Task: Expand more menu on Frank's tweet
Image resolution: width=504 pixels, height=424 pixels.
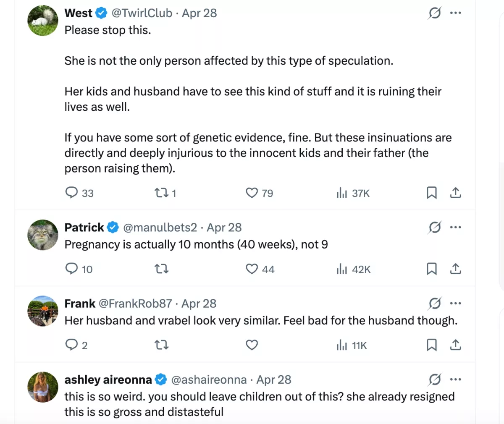Action: point(456,304)
